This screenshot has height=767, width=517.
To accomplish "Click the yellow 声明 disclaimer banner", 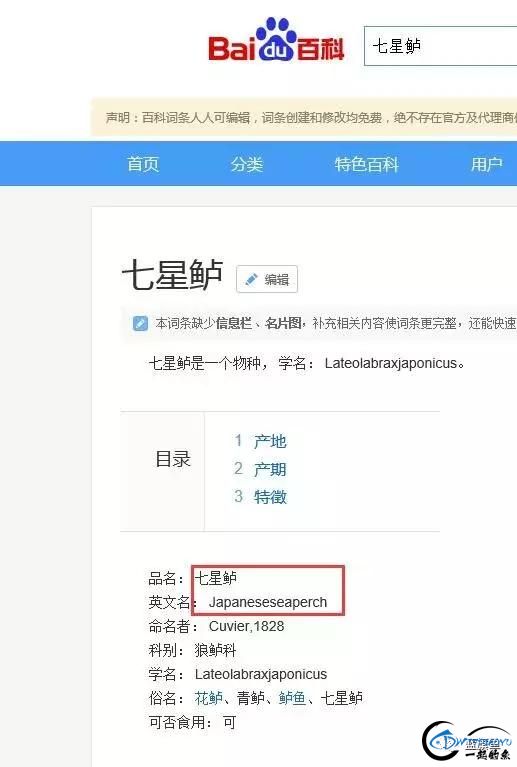I will (x=304, y=117).
